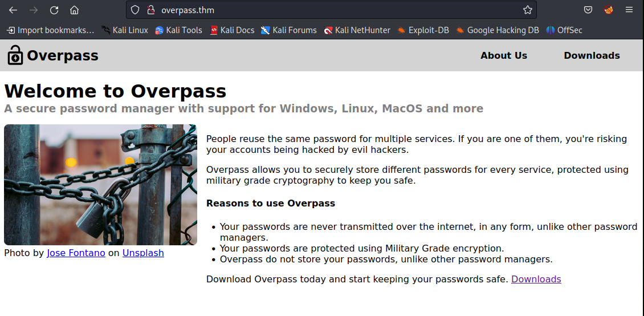Click the Overpass padlock logo

click(x=15, y=55)
